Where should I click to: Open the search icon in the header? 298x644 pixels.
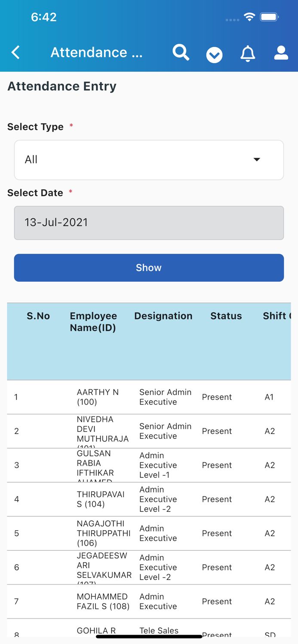(x=181, y=52)
